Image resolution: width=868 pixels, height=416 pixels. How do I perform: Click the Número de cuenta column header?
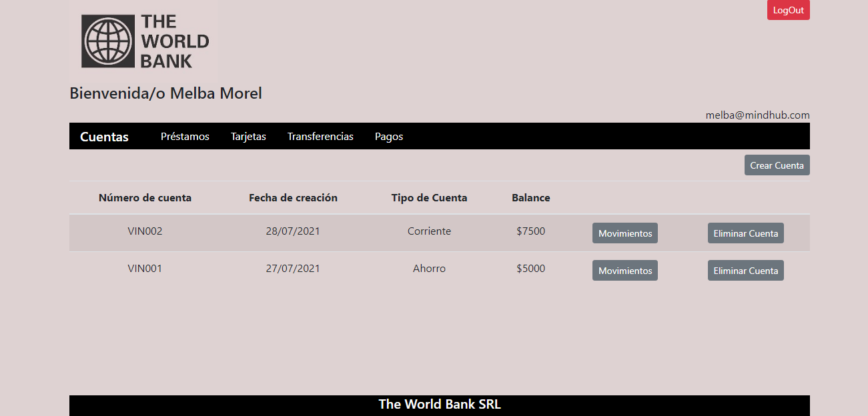(145, 197)
